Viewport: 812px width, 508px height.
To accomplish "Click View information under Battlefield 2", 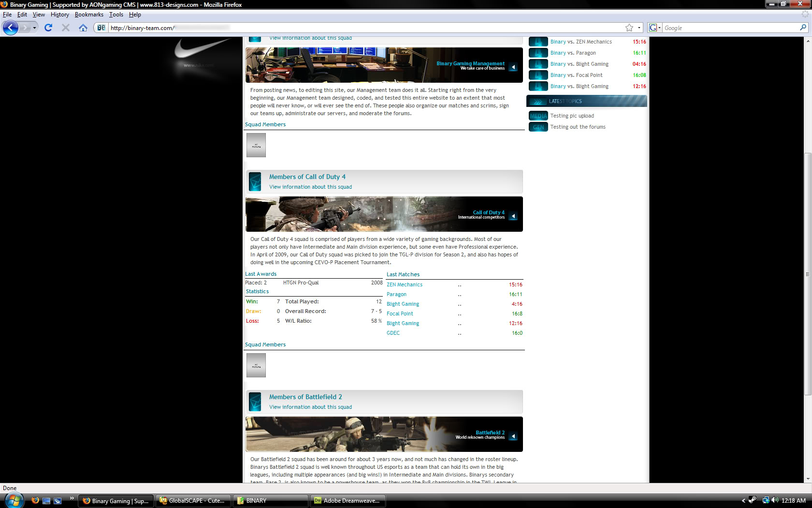I will tap(310, 407).
